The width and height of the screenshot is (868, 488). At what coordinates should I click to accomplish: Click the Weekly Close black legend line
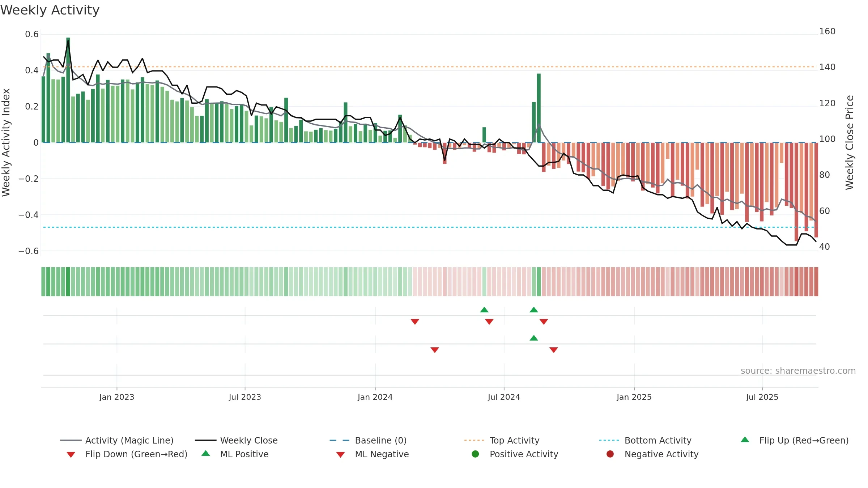point(205,440)
